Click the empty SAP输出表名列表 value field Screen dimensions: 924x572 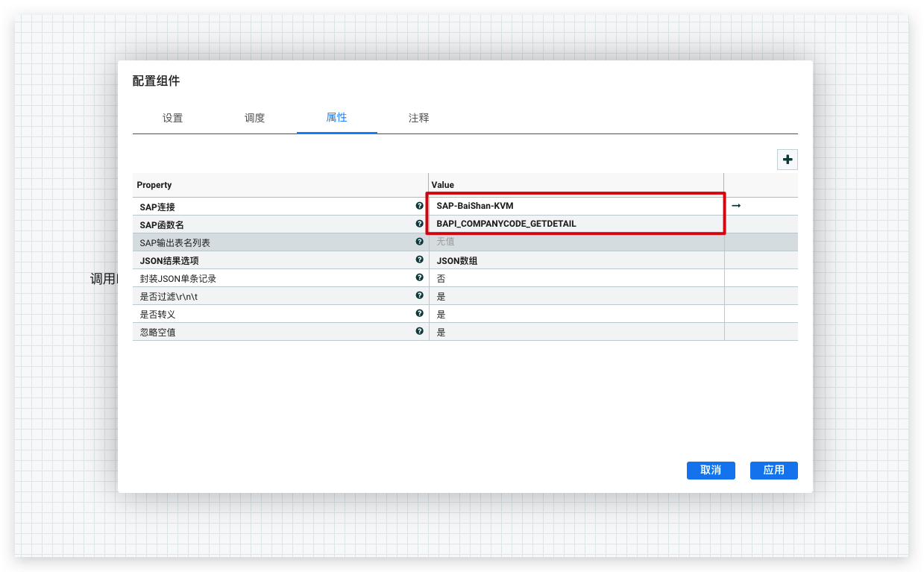[x=574, y=242]
